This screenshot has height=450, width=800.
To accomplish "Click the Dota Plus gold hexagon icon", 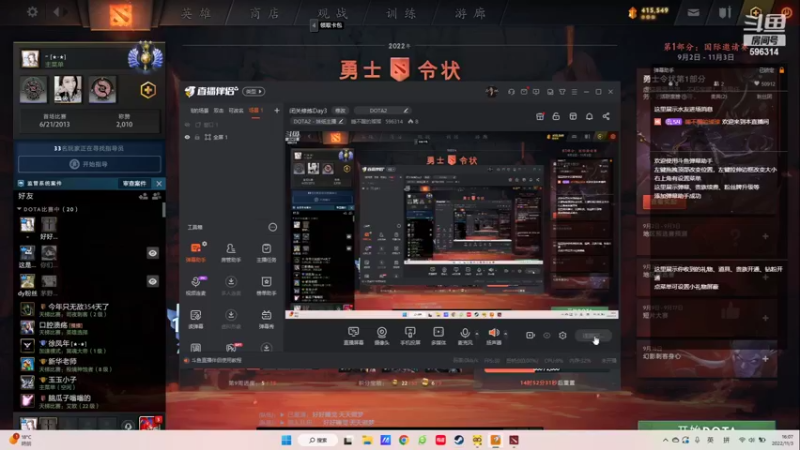I will 148,90.
